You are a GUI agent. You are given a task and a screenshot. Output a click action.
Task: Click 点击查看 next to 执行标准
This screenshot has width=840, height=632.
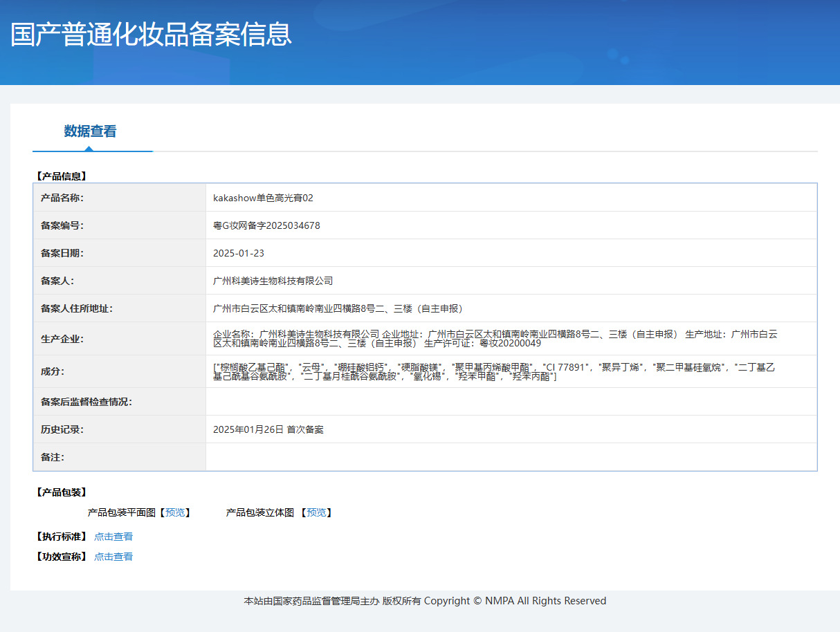click(113, 537)
